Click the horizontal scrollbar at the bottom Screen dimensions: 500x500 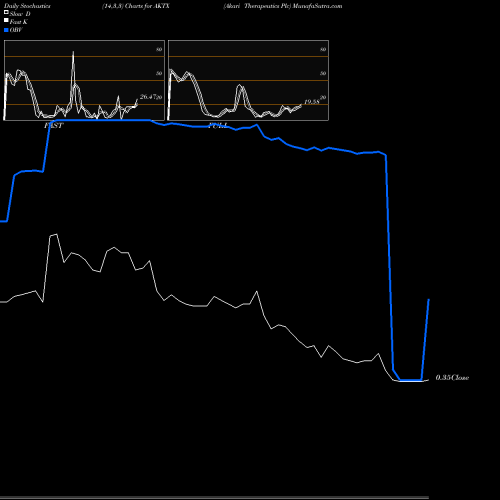pyautogui.click(x=214, y=498)
